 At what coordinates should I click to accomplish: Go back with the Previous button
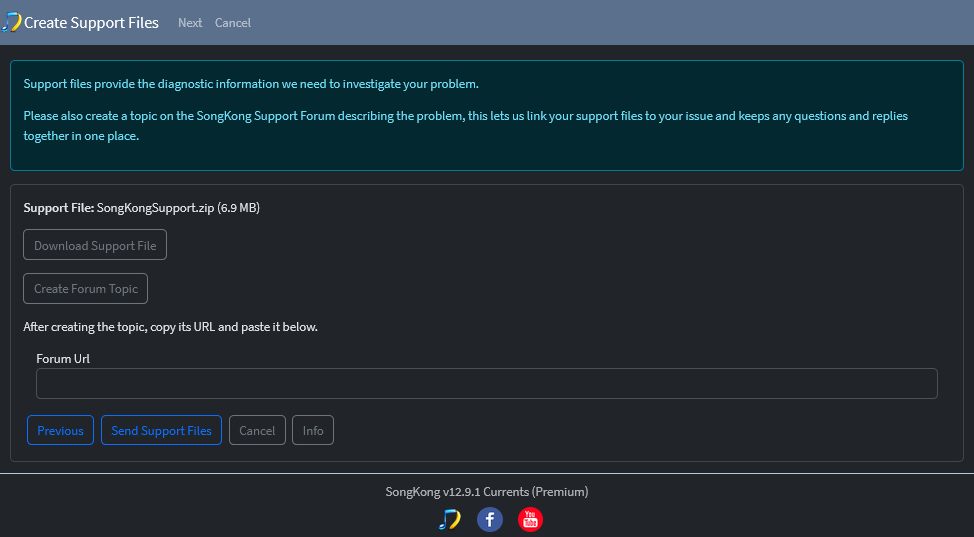pos(60,430)
